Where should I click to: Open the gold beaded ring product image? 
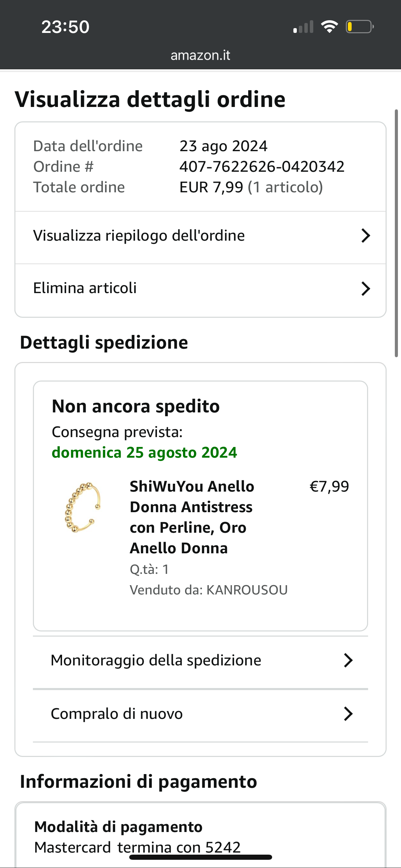[83, 507]
